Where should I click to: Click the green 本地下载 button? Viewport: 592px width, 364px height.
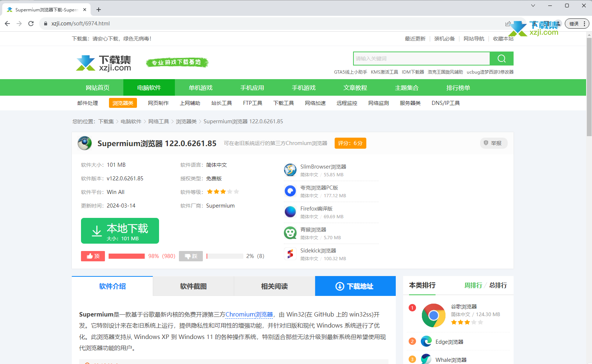coord(120,231)
